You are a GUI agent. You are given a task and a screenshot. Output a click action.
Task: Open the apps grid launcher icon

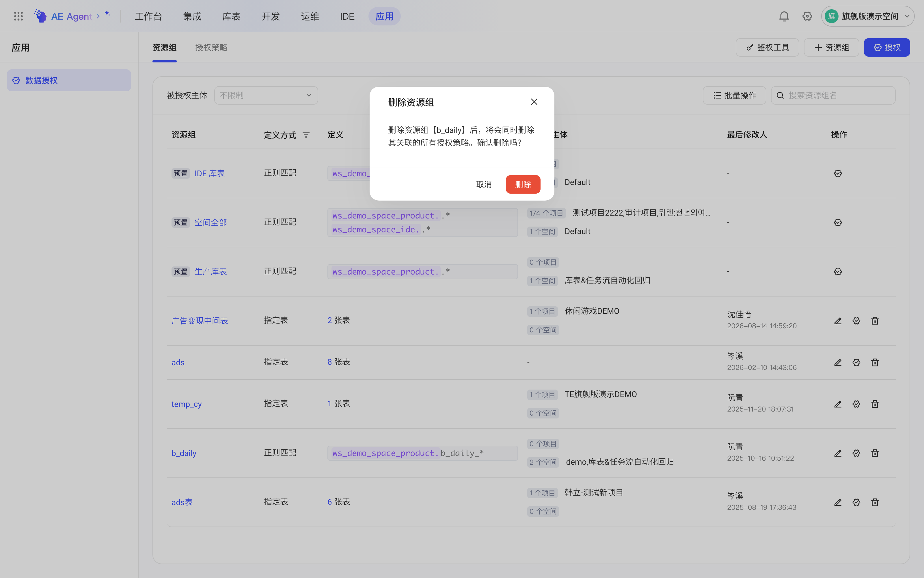coord(18,16)
